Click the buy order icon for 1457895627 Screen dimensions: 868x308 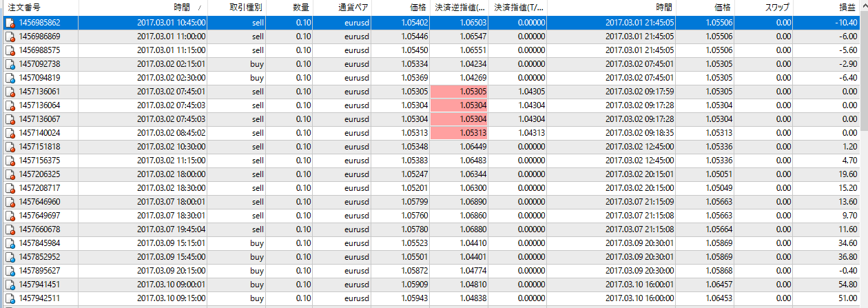coord(10,271)
